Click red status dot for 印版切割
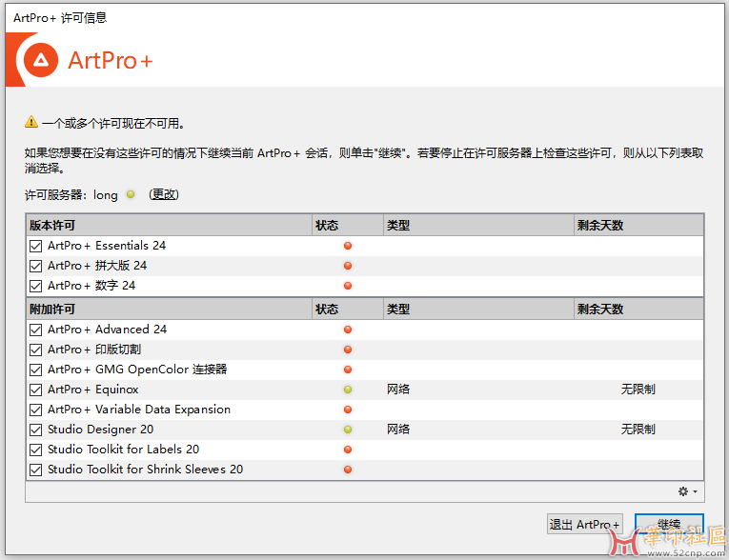Viewport: 729px width, 560px height. pos(347,350)
